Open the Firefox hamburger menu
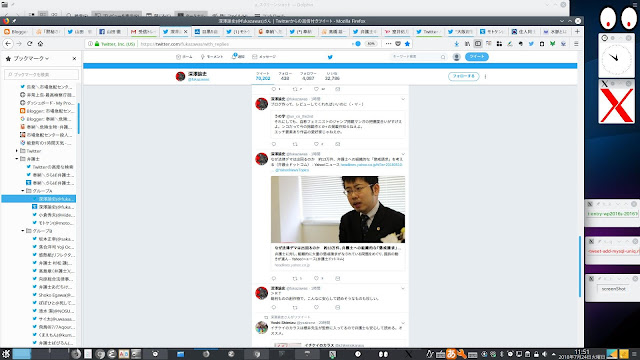This screenshot has height=360, width=640. (x=576, y=44)
